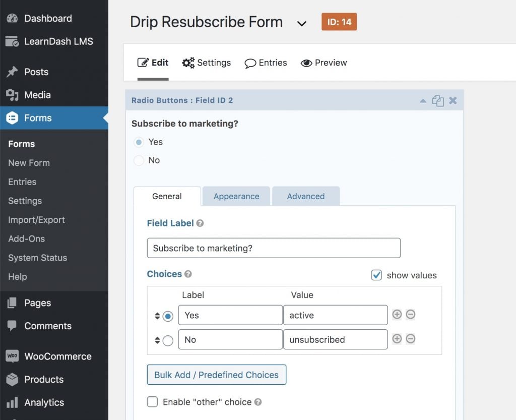This screenshot has height=420, width=516.
Task: Open the form switcher dropdown arrow
Action: (x=302, y=23)
